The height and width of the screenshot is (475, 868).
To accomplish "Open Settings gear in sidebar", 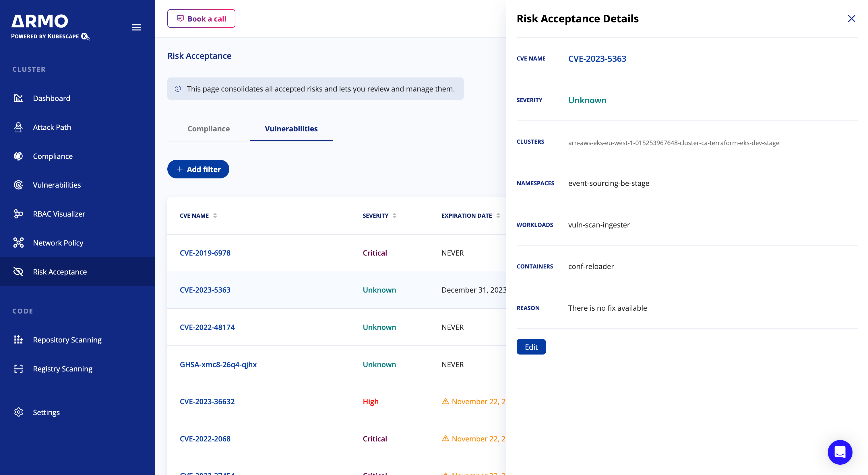I will [x=18, y=412].
